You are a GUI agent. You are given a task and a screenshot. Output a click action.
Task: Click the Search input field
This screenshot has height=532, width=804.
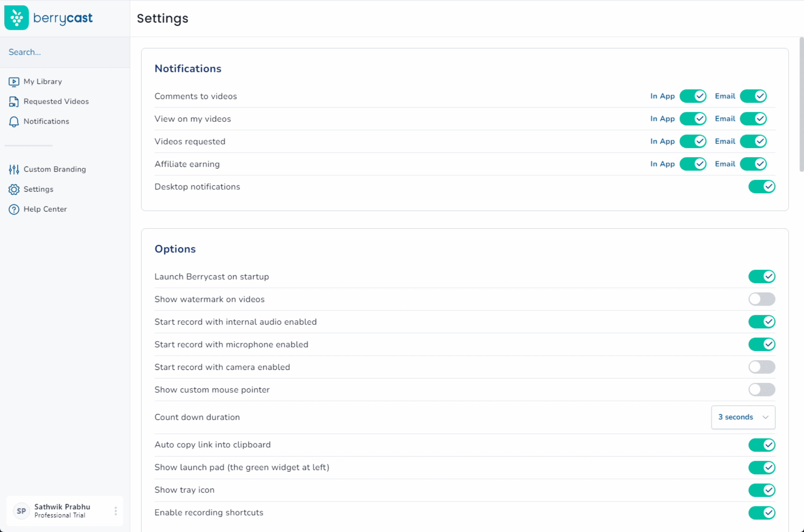point(65,52)
